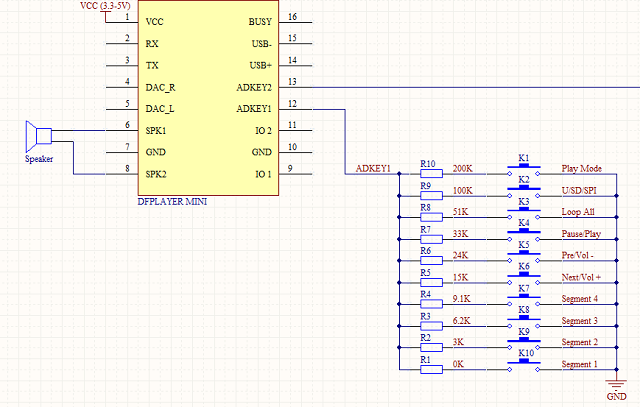The image size is (640, 407).
Task: Click the K1 push button switch
Action: tap(523, 169)
